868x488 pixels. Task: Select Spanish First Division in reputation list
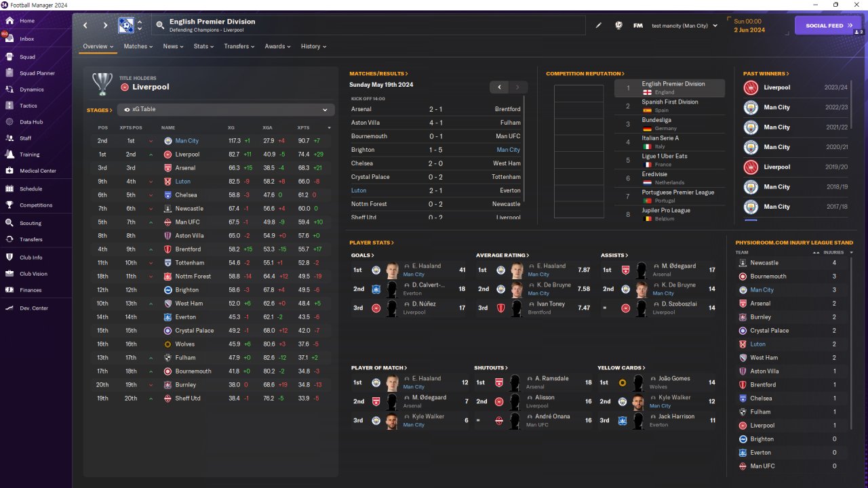pos(669,106)
